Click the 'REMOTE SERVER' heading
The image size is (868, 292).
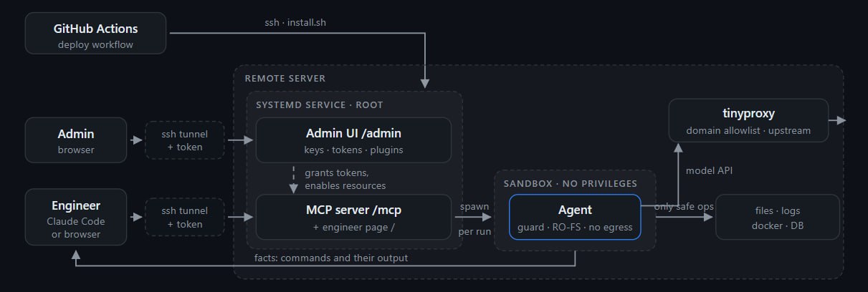[285, 78]
